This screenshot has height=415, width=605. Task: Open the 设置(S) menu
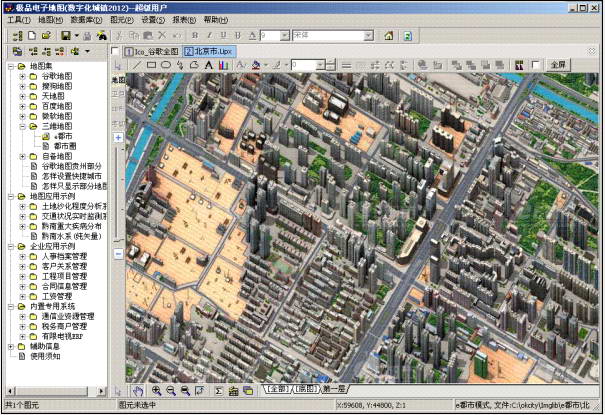coord(153,20)
